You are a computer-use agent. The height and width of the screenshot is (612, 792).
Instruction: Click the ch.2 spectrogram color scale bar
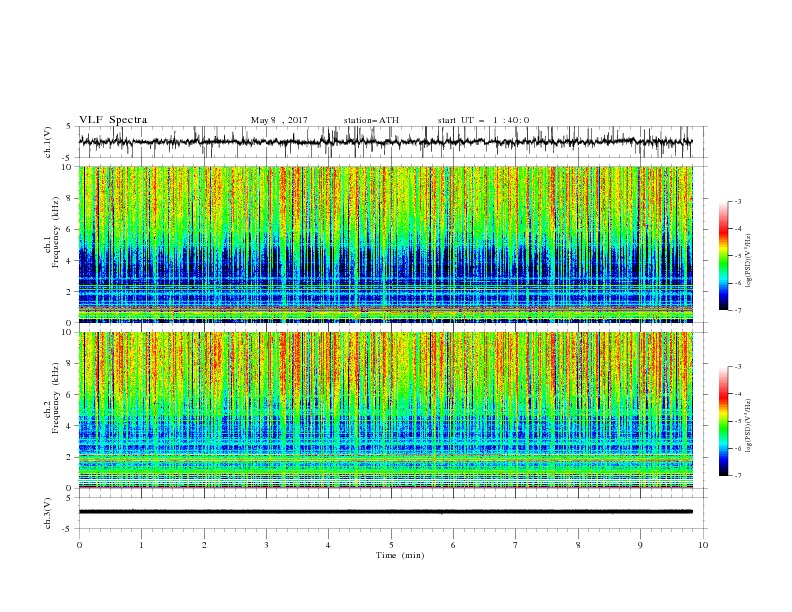pos(723,421)
